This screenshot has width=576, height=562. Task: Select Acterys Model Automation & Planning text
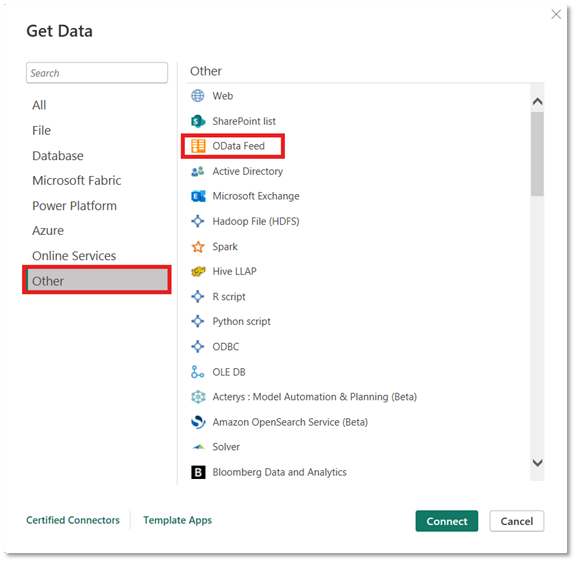[x=314, y=397]
